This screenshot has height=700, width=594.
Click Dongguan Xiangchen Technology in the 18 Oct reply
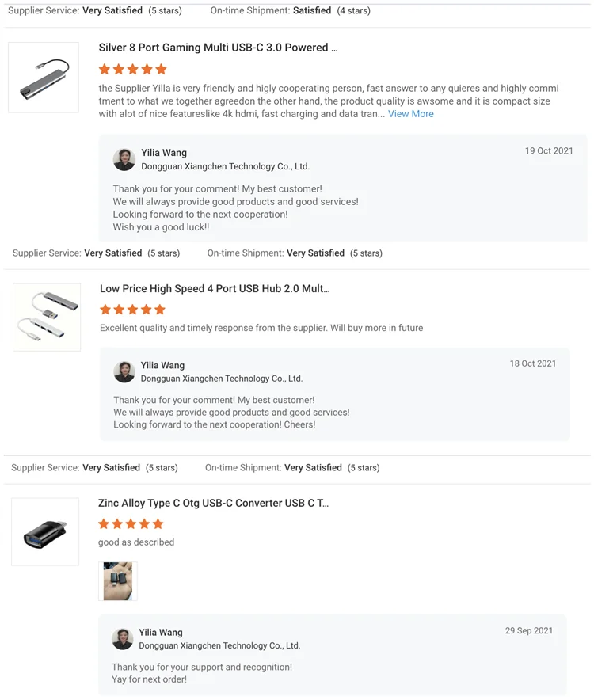[x=222, y=379]
